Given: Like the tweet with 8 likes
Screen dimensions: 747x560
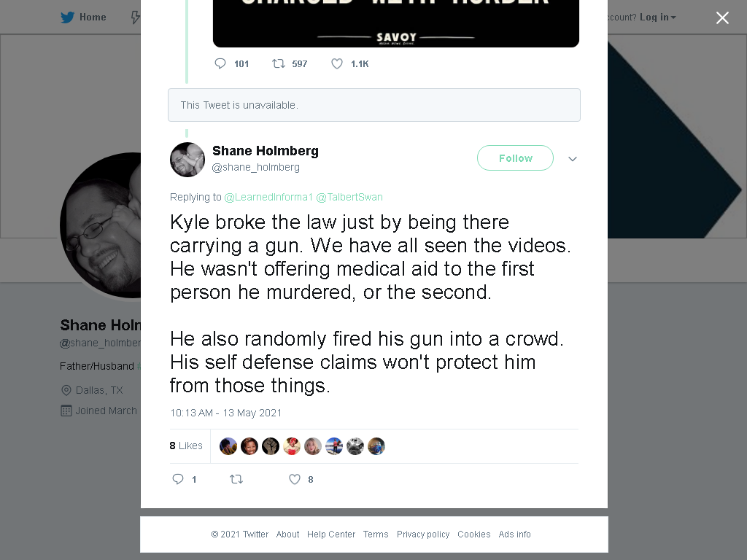Looking at the screenshot, I should tap(295, 479).
